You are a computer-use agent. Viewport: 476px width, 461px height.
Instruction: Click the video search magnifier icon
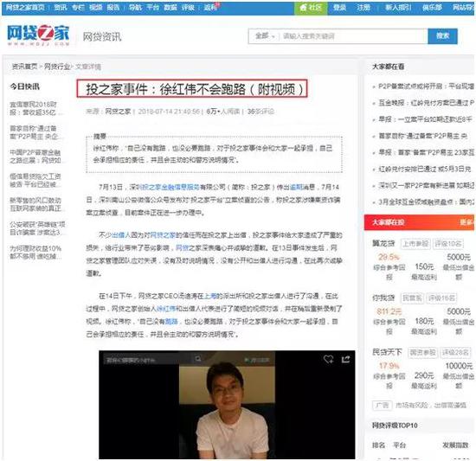(x=198, y=359)
